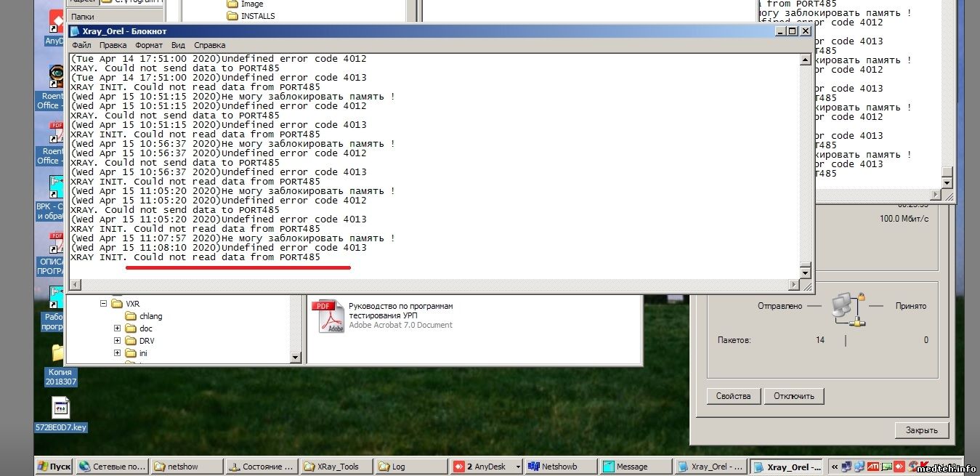Image resolution: width=980 pixels, height=476 pixels.
Task: Select the chlang folder in tree
Action: click(x=150, y=316)
